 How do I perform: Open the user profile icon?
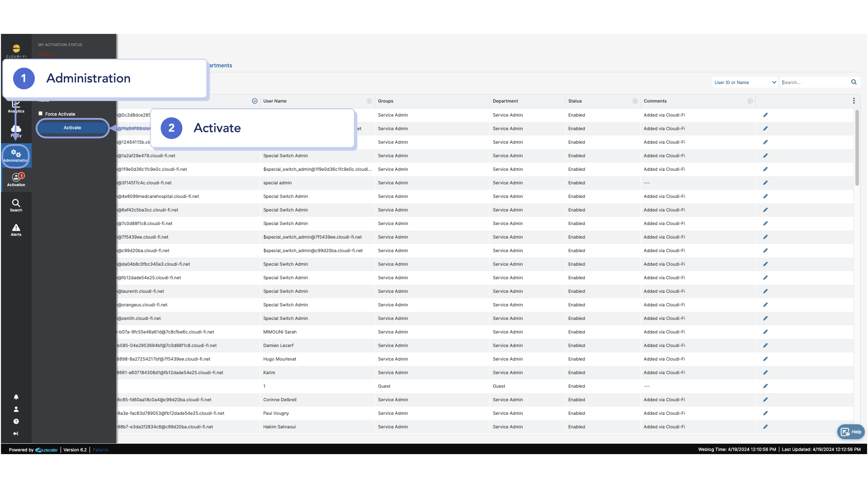coord(16,409)
